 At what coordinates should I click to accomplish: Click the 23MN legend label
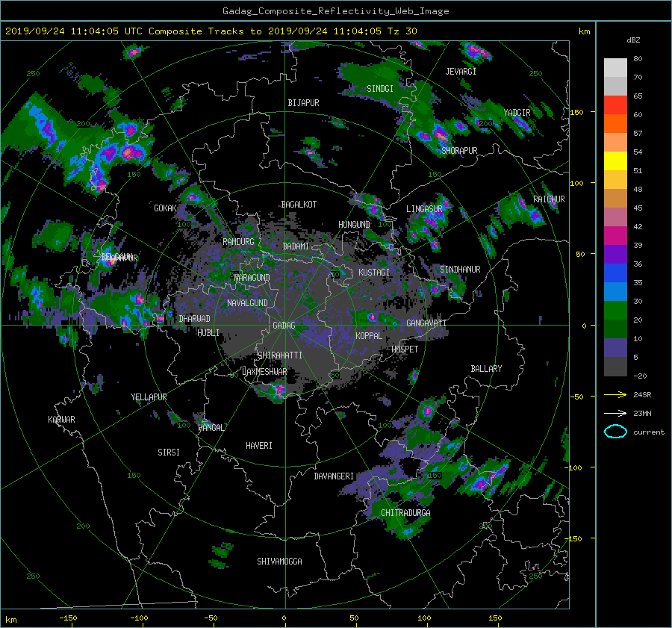[642, 413]
